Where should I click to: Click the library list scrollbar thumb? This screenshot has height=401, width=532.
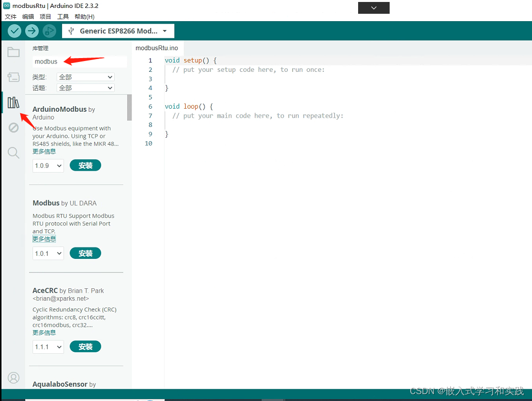tap(129, 107)
